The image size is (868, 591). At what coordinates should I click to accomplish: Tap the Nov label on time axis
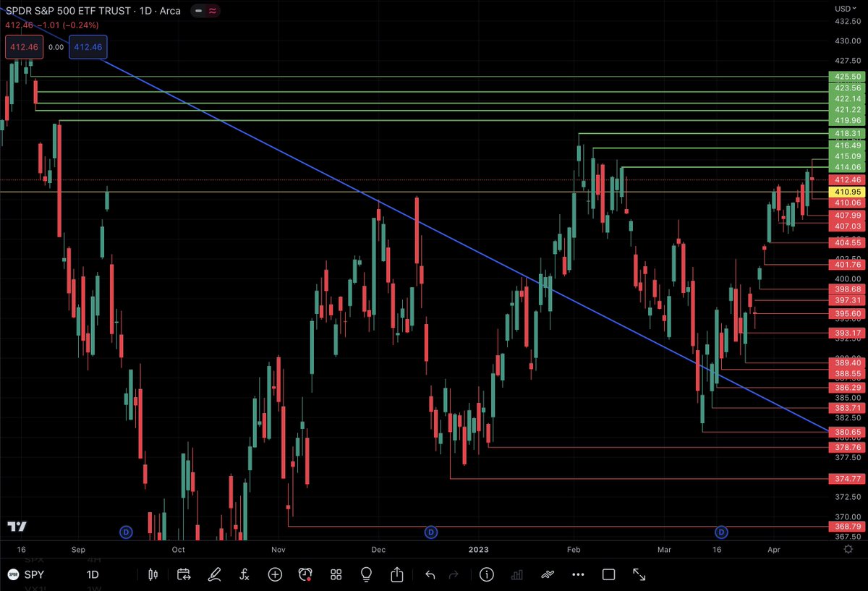[278, 549]
